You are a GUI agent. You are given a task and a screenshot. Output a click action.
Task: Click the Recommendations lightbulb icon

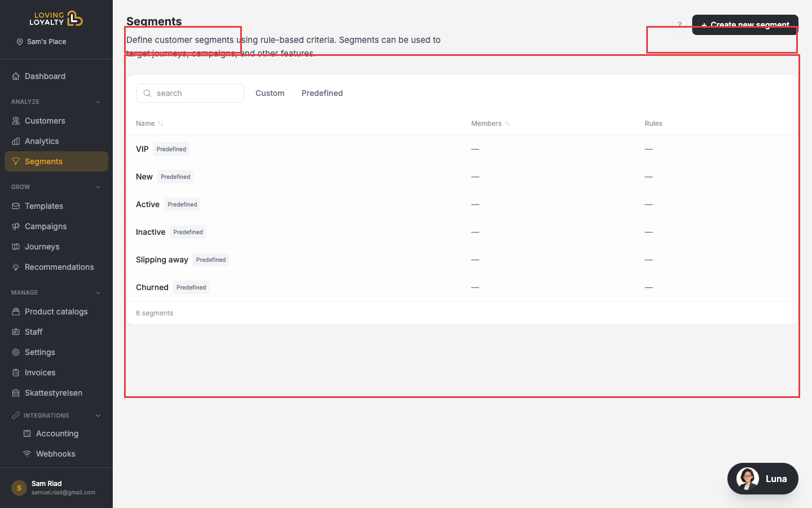16,267
